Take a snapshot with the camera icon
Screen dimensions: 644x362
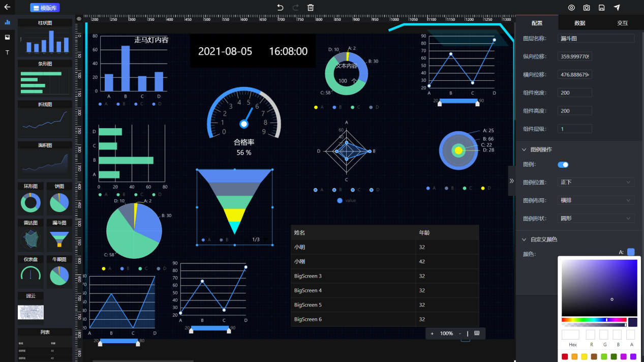[x=587, y=8]
